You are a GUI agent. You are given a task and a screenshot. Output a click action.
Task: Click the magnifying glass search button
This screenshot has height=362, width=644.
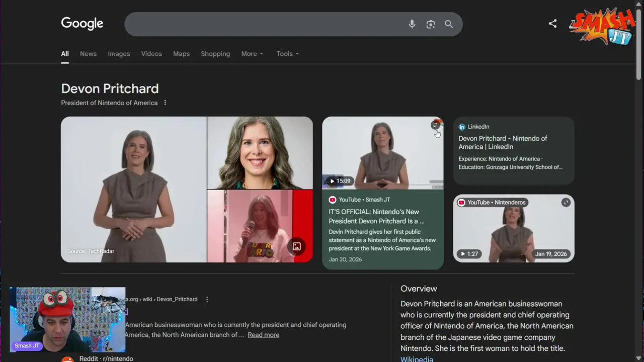click(449, 24)
